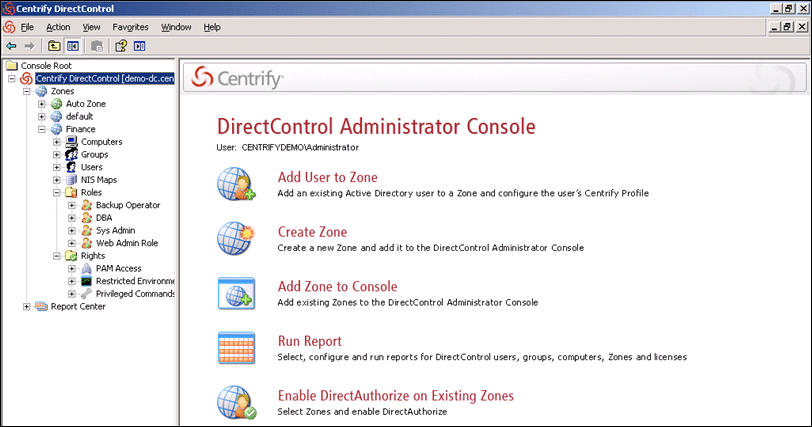
Task: Click the Groups node icon in tree
Action: coord(71,154)
